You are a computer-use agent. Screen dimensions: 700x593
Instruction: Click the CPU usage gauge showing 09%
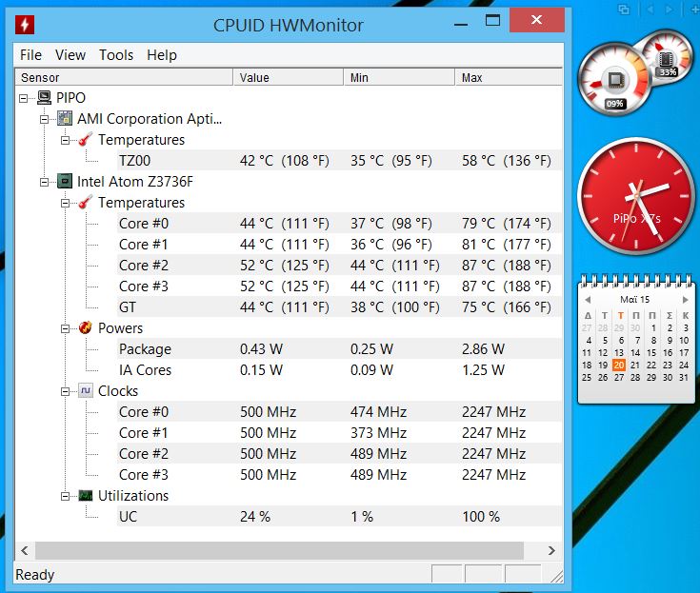[x=614, y=79]
